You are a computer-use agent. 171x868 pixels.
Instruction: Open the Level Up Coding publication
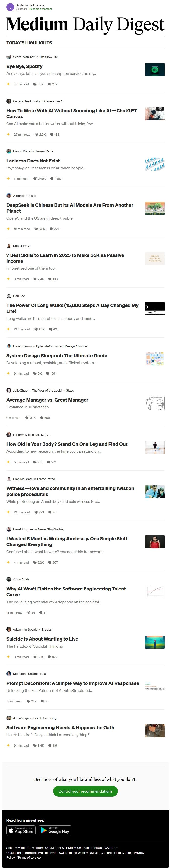point(45,718)
